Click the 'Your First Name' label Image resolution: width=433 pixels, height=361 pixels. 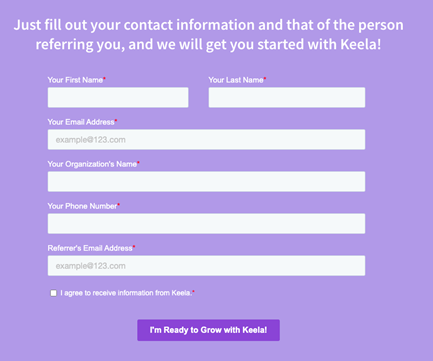75,80
